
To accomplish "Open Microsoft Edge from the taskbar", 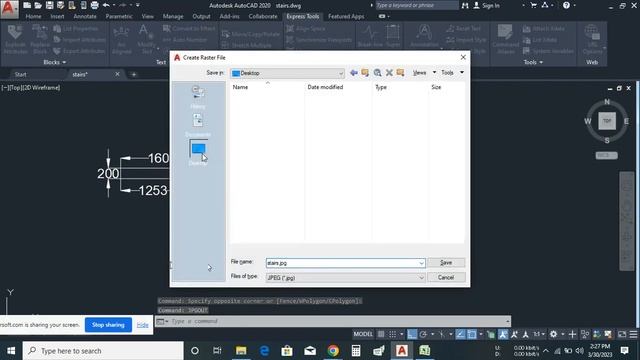I will (x=264, y=351).
